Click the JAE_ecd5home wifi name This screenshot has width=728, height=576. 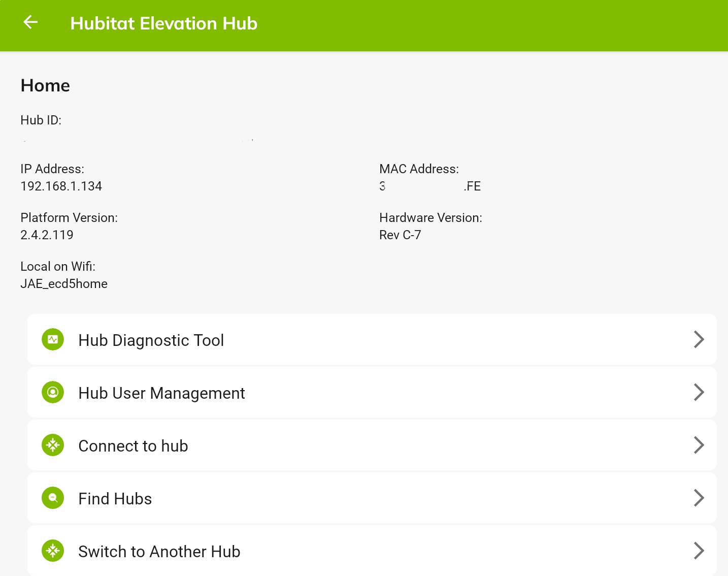point(64,284)
